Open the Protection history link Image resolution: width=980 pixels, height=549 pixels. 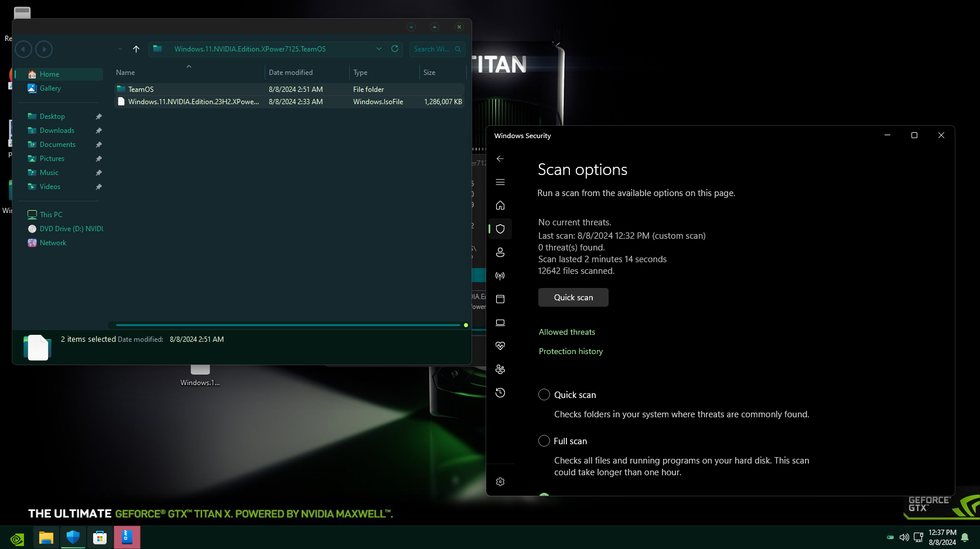[571, 351]
